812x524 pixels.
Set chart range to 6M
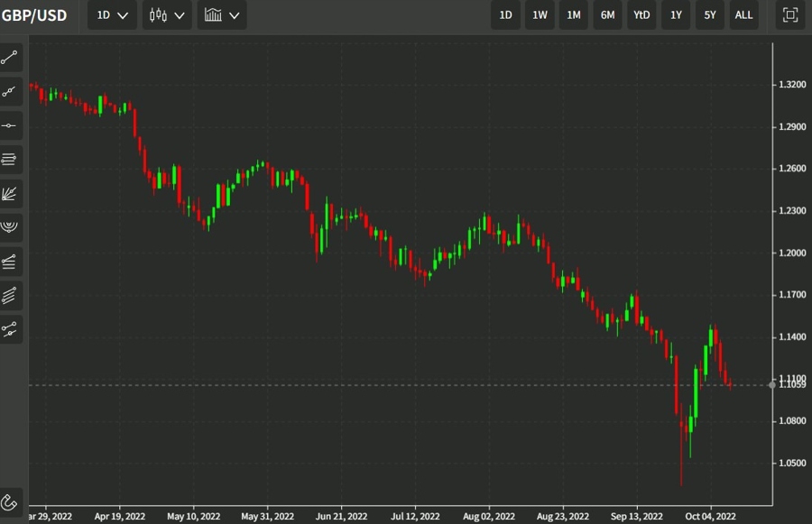[x=607, y=15]
